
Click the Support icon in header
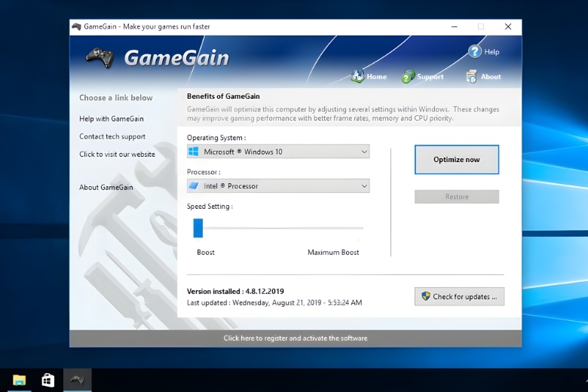(x=408, y=76)
